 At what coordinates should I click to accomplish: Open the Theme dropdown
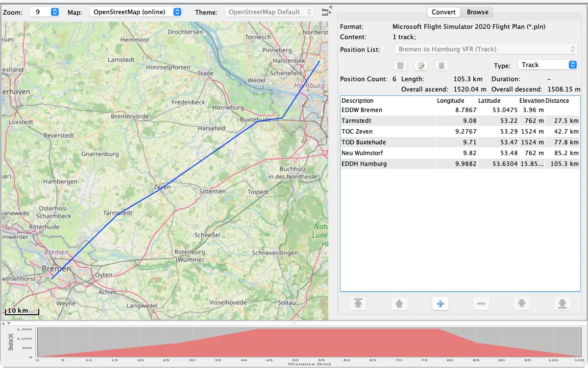tap(269, 12)
